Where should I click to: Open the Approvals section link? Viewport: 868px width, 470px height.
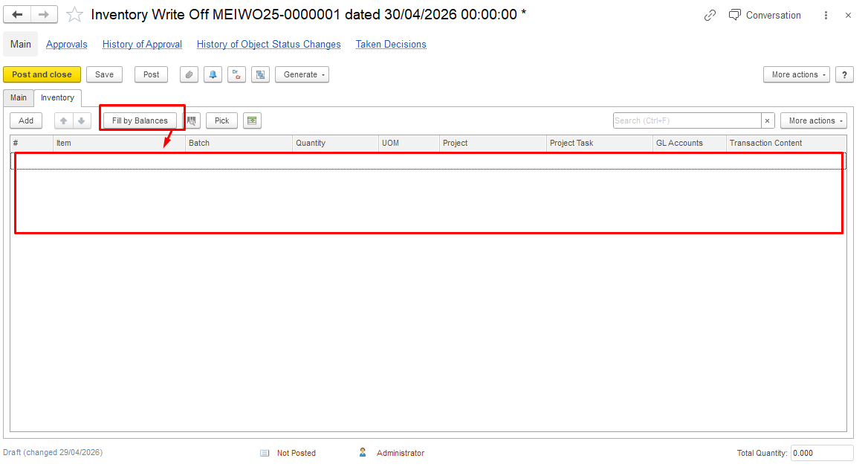coord(66,45)
